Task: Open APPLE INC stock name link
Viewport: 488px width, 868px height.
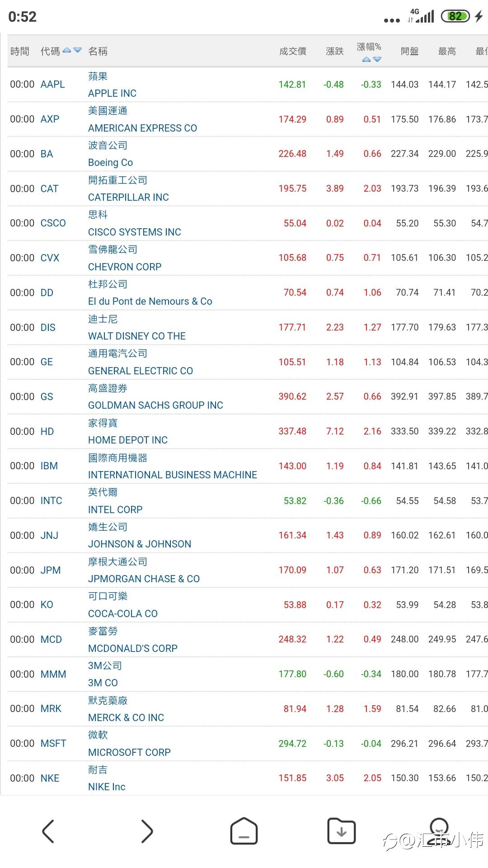Action: click(x=112, y=94)
